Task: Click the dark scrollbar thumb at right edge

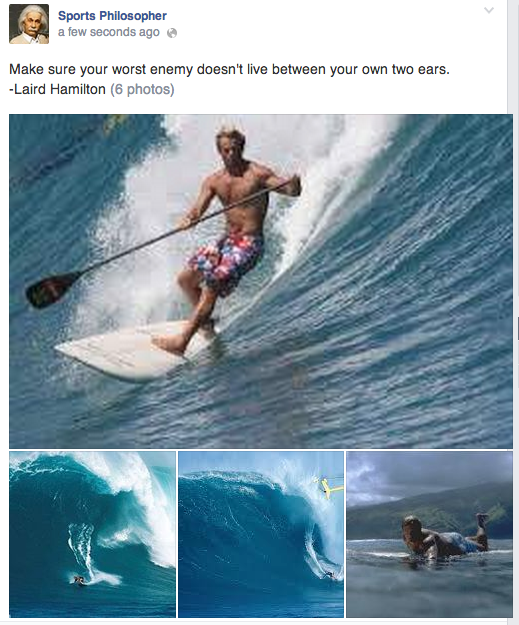Action: [x=518, y=328]
